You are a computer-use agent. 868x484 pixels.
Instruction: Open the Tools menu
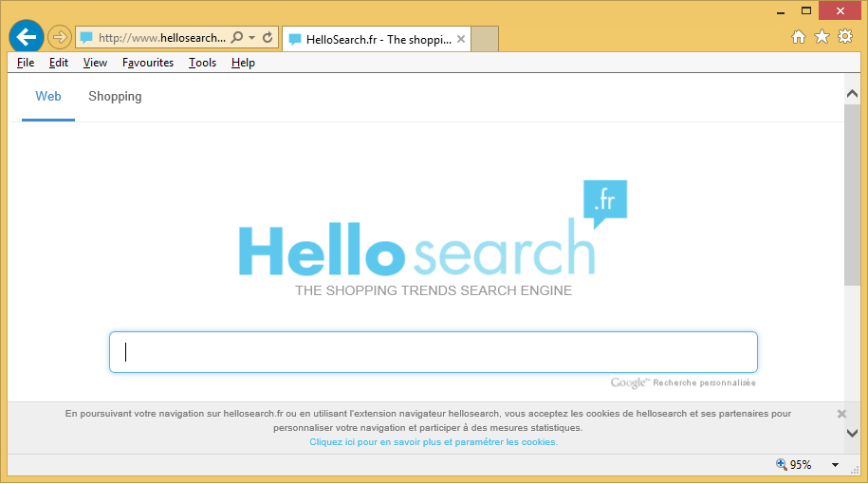202,63
